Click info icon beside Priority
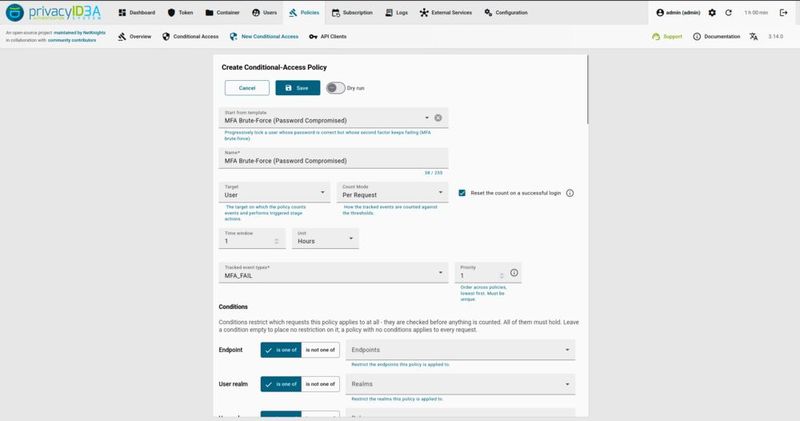 [514, 273]
